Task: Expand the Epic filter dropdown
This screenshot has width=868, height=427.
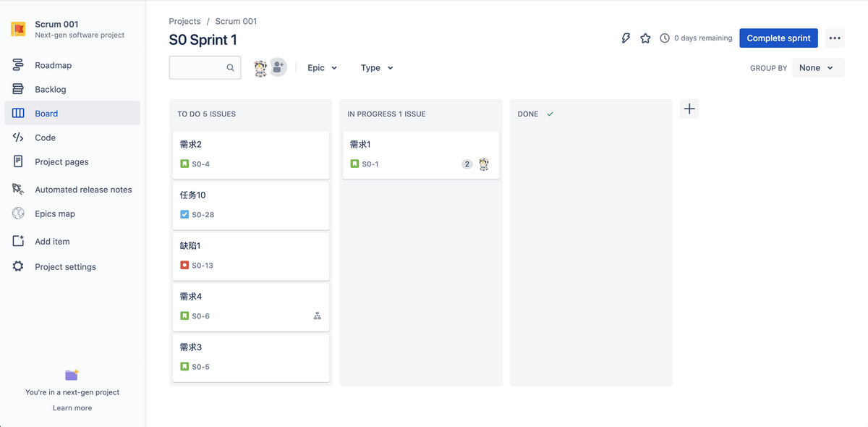Action: click(x=322, y=68)
